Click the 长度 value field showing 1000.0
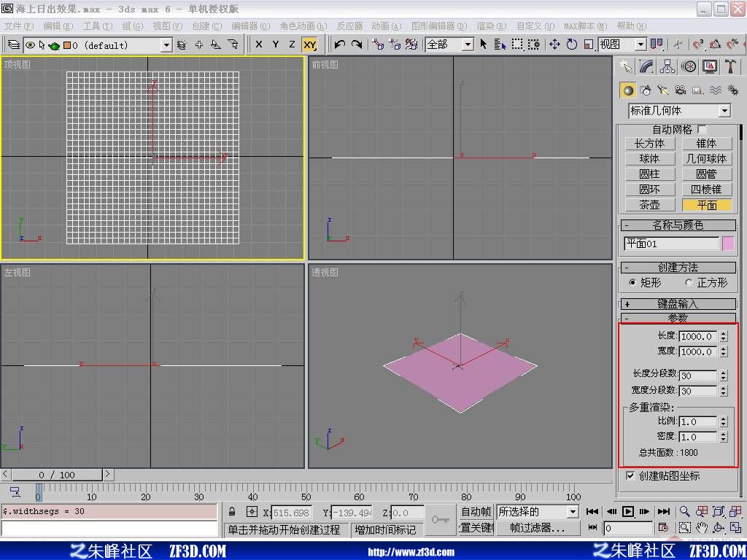This screenshot has height=560, width=747. [698, 336]
